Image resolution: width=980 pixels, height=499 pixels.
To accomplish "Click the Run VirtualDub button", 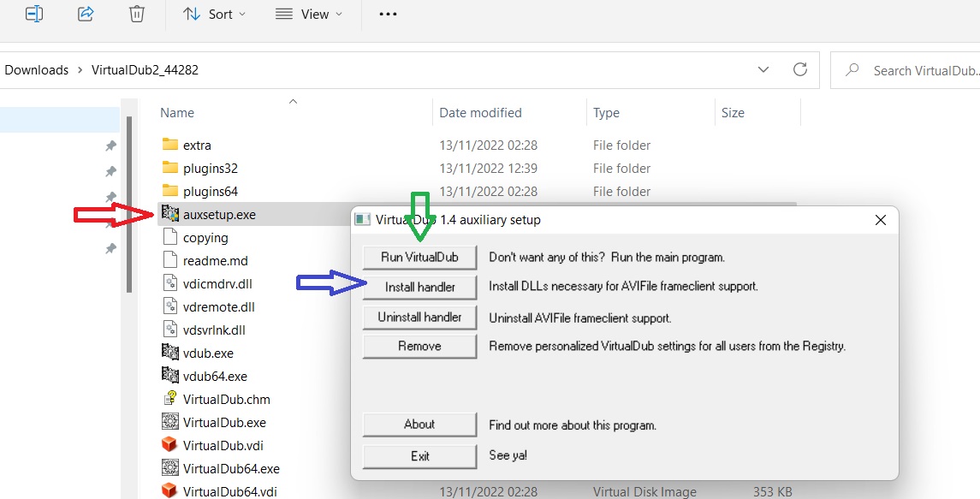I will pyautogui.click(x=419, y=257).
